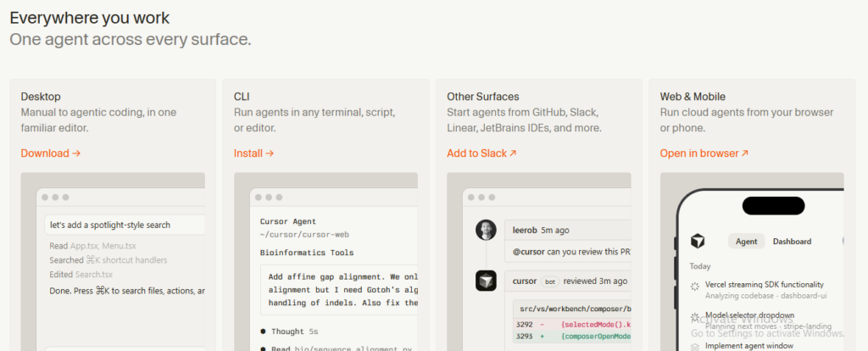This screenshot has width=868, height=351.
Task: Open the Model selector dropdown task
Action: [x=751, y=315]
